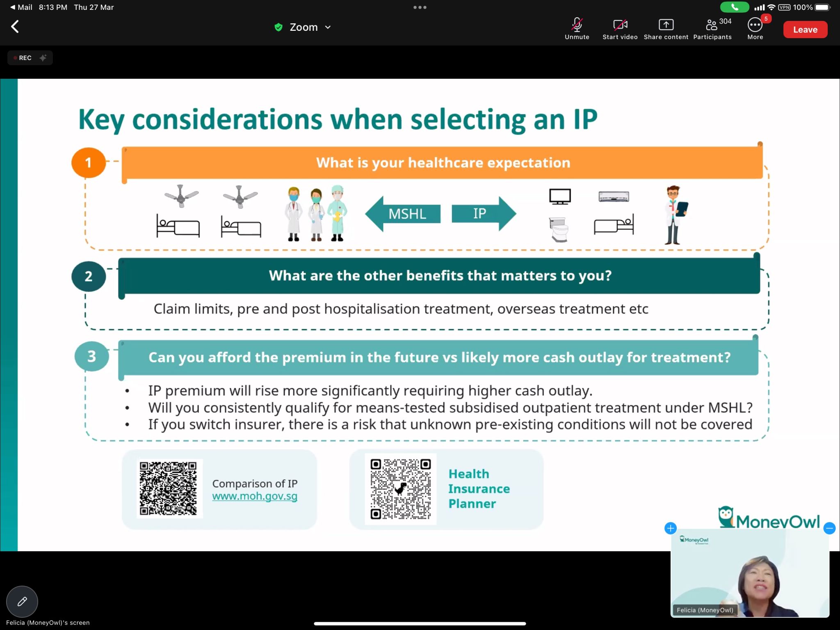Open the Participants list
This screenshot has width=840, height=630.
click(x=712, y=29)
